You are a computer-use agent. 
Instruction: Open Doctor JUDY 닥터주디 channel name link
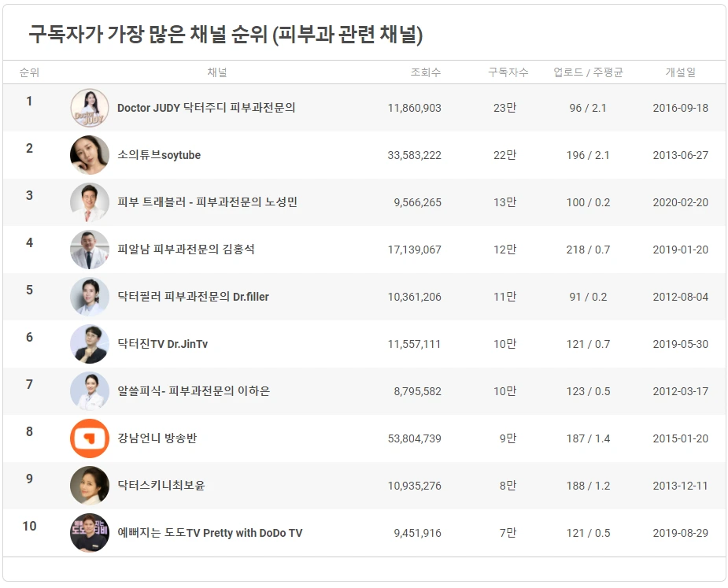206,108
